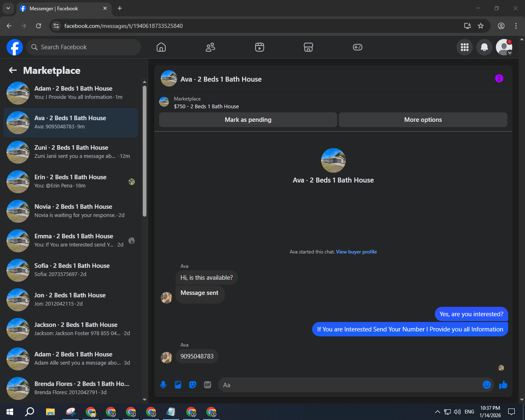Image resolution: width=525 pixels, height=420 pixels.
Task: Open Windows taskbar search
Action: click(30, 412)
